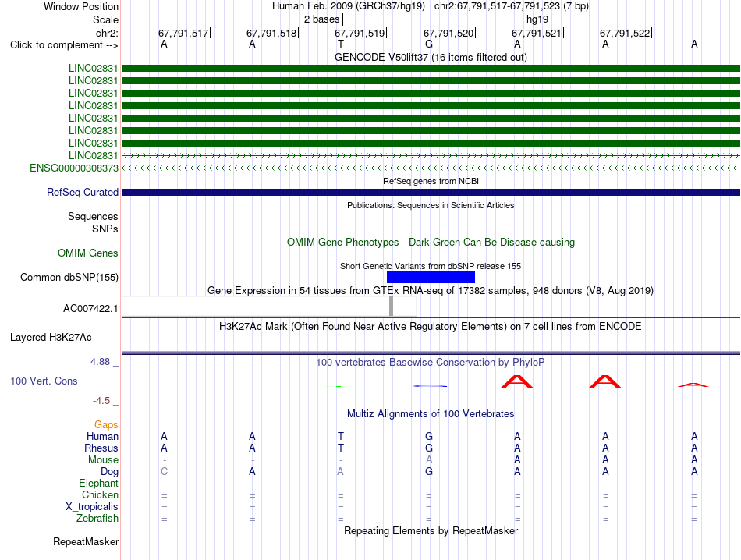Open the H3K27Ac Mark track title
Image resolution: width=741 pixels, height=560 pixels.
(x=431, y=327)
